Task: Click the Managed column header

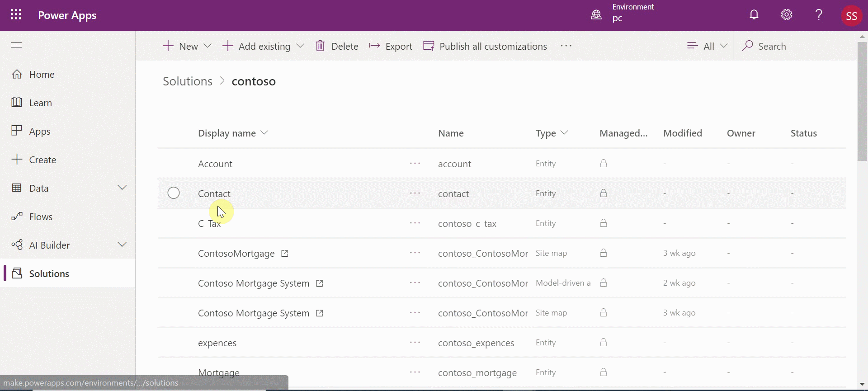Action: pyautogui.click(x=623, y=133)
